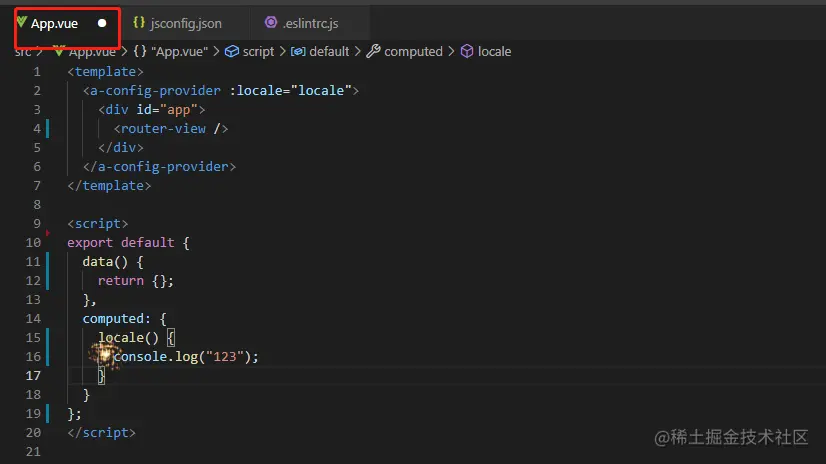Click the <router-view /> tag
The width and height of the screenshot is (826, 464).
(171, 129)
